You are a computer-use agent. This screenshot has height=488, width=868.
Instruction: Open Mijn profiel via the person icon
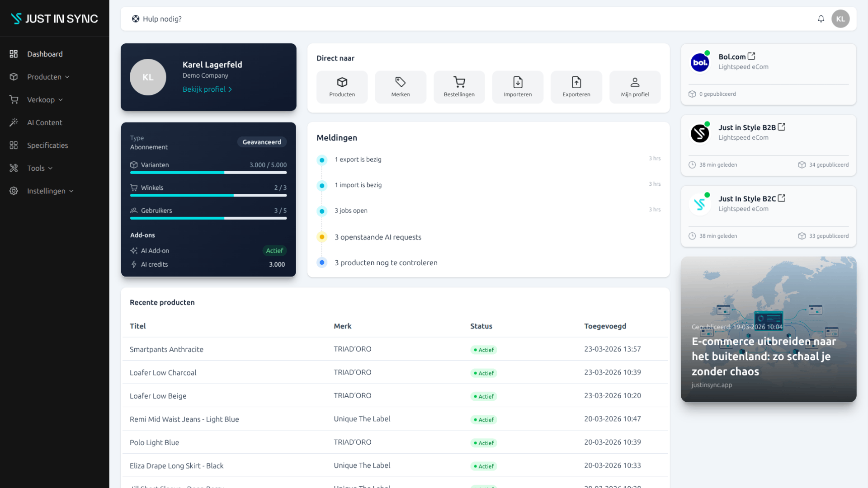635,82
